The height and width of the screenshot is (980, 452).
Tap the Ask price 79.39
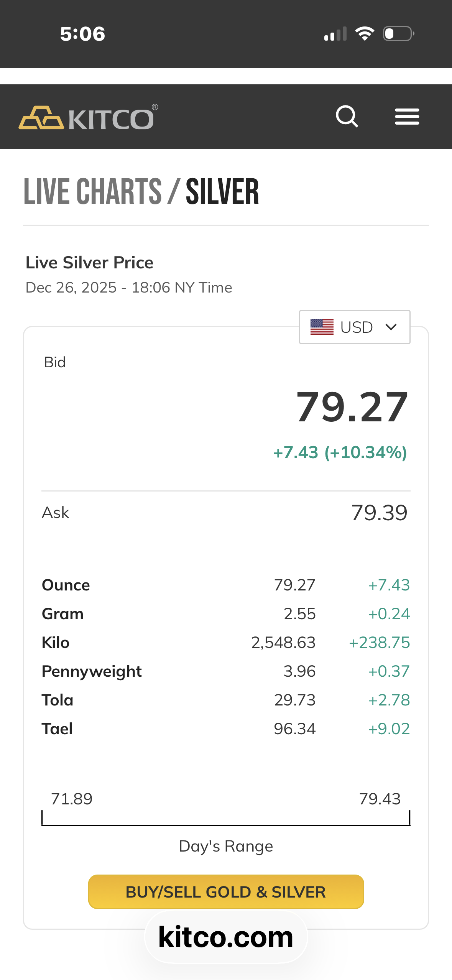point(379,513)
